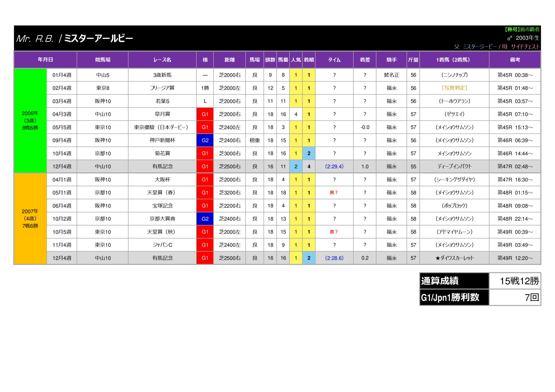Click the (2:28.6) time link

coord(334,258)
